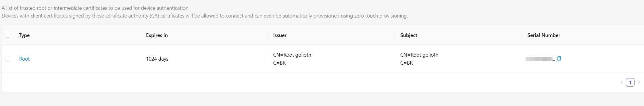Click the C=BR line under Subject
Viewport: 644px width, 106px height.
[x=407, y=63]
